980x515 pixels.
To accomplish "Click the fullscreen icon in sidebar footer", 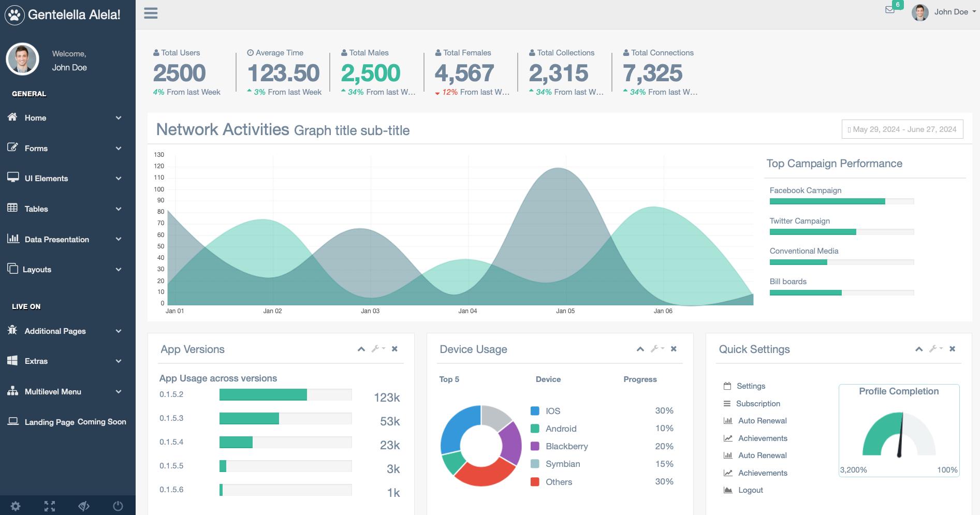I will click(x=50, y=506).
